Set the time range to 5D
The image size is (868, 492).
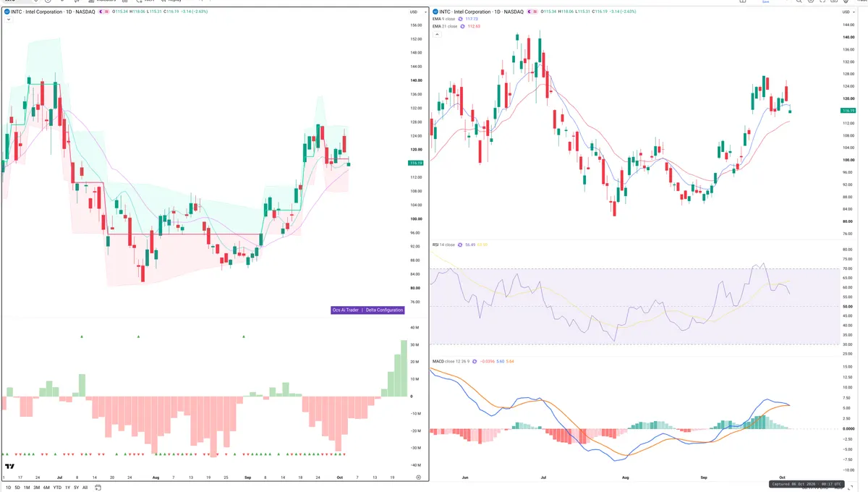coord(17,488)
